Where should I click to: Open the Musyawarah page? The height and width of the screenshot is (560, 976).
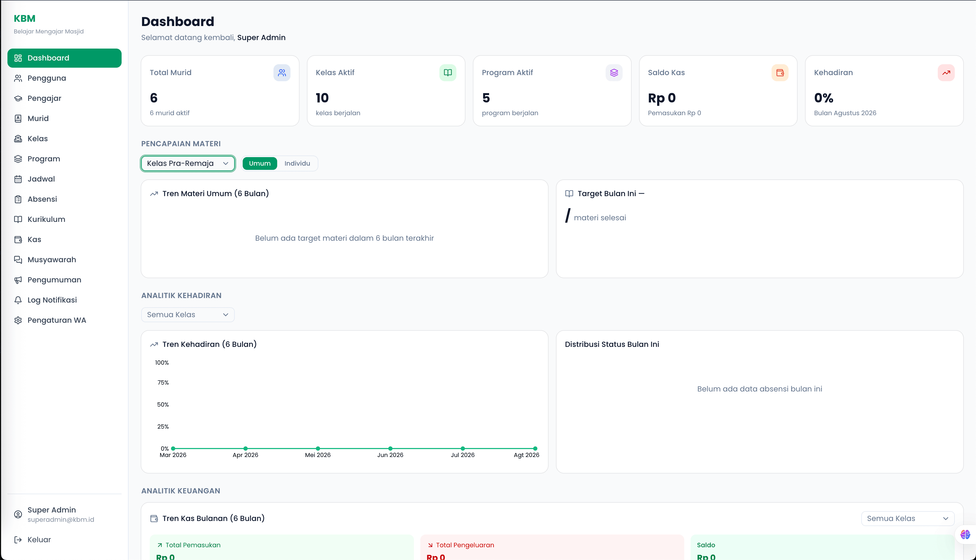click(64, 260)
